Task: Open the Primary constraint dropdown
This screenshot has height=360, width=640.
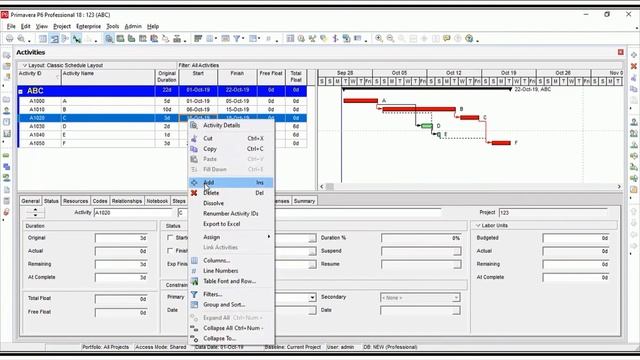Action: click(312, 298)
